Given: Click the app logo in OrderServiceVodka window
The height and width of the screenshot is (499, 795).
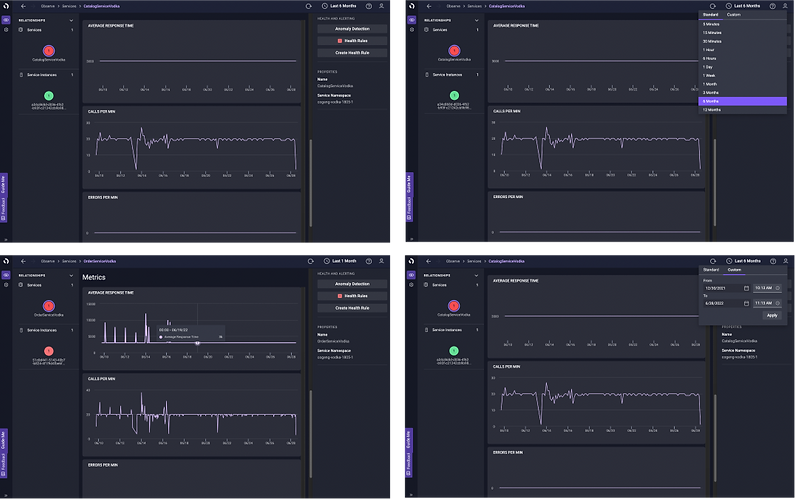Looking at the screenshot, I should click(x=6, y=261).
